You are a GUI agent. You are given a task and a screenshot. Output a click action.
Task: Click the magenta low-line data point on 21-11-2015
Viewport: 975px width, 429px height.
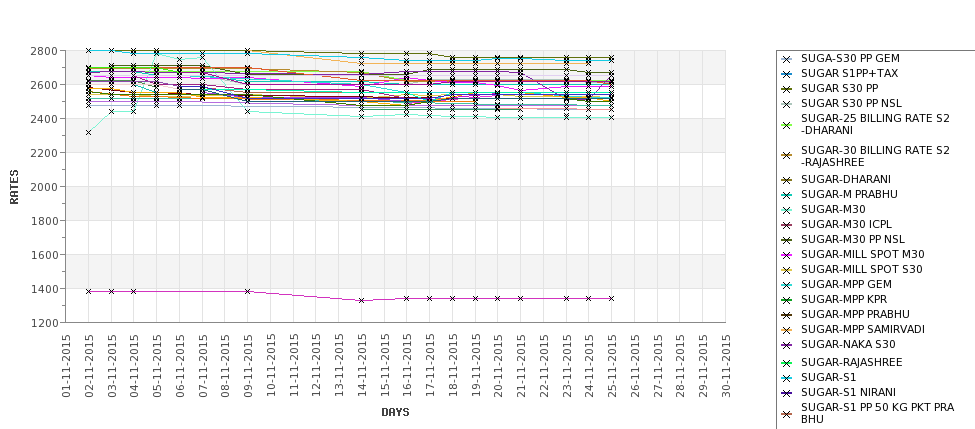[520, 298]
